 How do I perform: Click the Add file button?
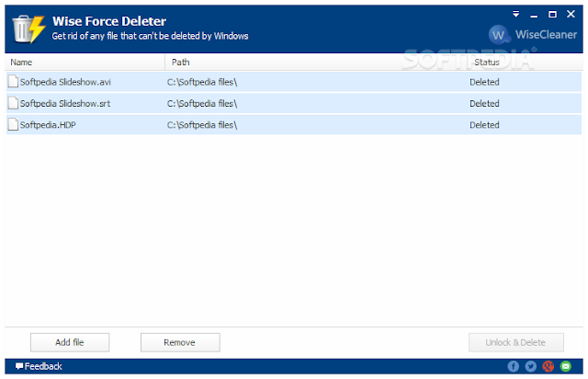click(x=70, y=342)
